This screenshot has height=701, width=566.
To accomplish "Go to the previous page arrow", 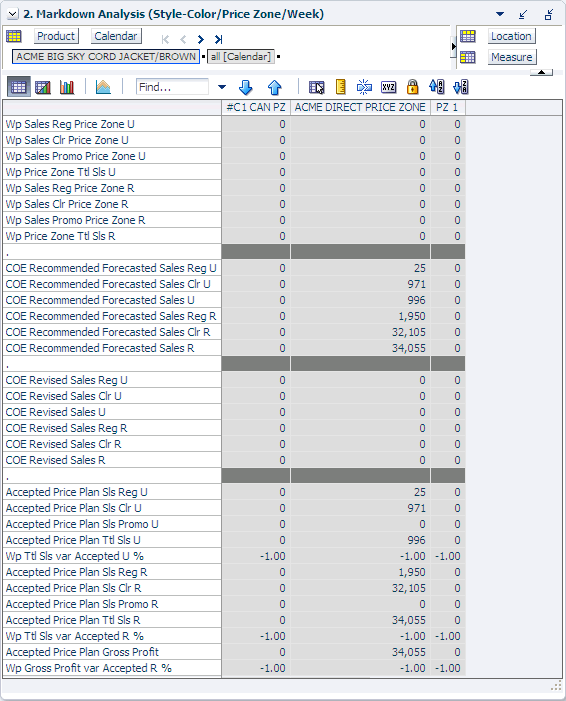I will [183, 39].
